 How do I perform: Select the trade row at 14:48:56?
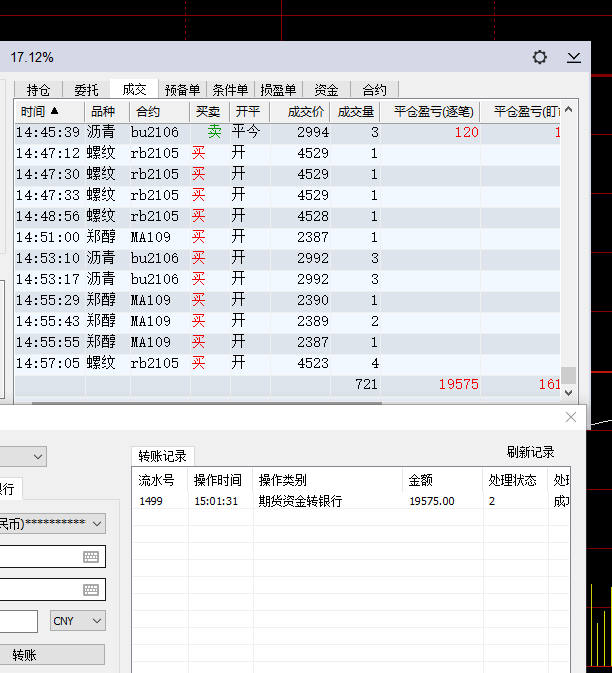coord(288,216)
